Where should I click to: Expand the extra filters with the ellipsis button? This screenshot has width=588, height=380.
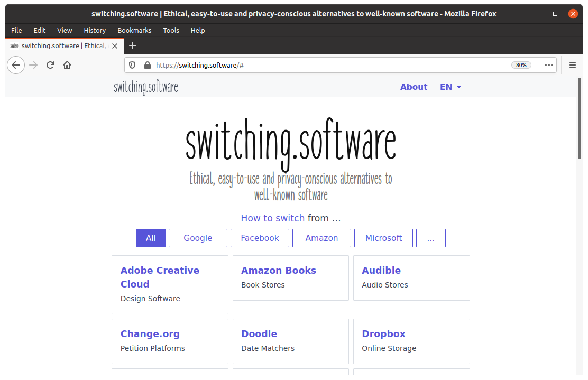[430, 238]
